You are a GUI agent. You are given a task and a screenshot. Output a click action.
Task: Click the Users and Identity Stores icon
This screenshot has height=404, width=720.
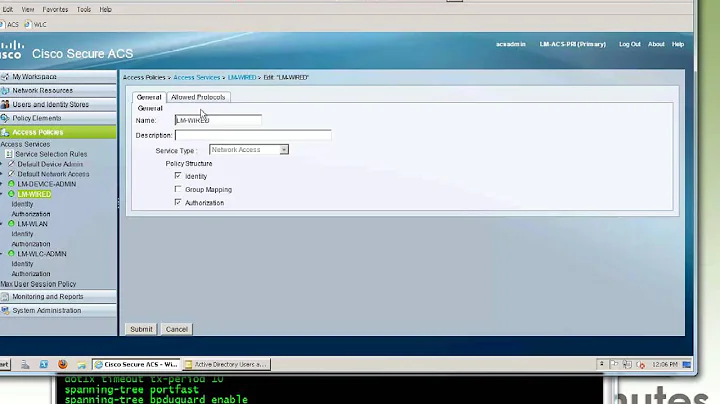pyautogui.click(x=5, y=104)
